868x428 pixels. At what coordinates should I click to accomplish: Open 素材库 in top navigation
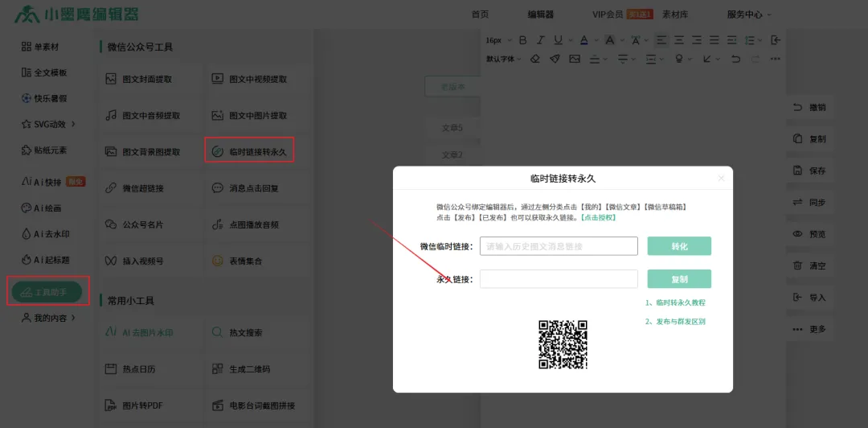(x=675, y=14)
